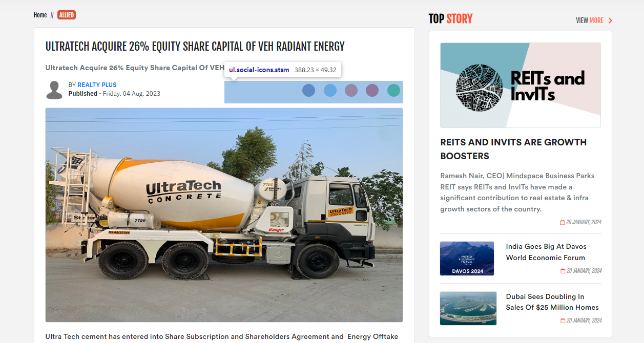Click the purple social share circle
Image resolution: width=644 pixels, height=343 pixels.
(x=372, y=91)
